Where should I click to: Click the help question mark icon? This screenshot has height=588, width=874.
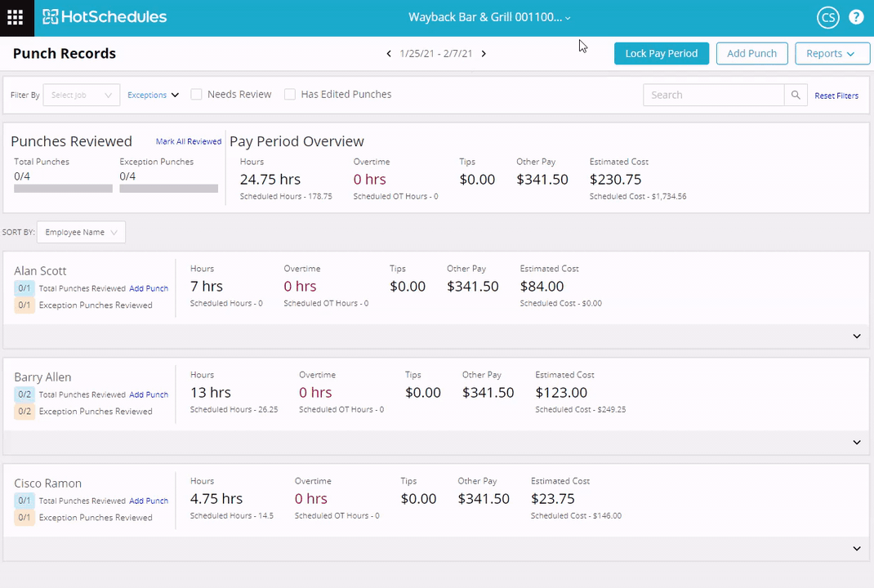pyautogui.click(x=856, y=17)
